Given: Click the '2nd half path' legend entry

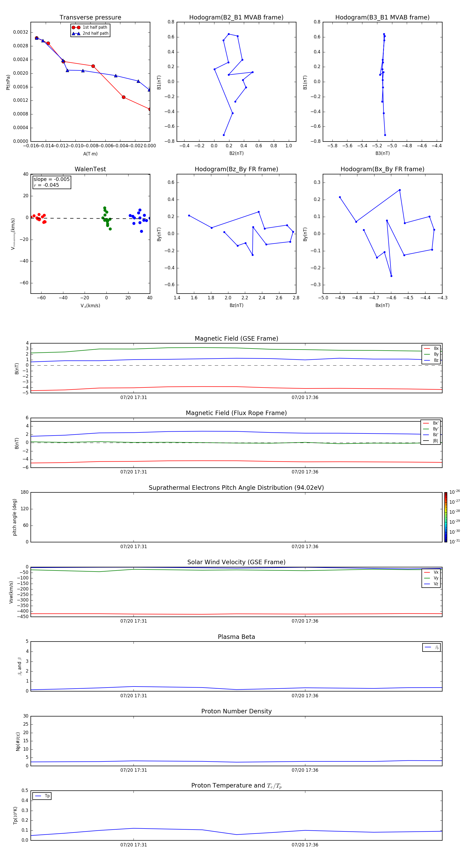Looking at the screenshot, I should pos(90,33).
